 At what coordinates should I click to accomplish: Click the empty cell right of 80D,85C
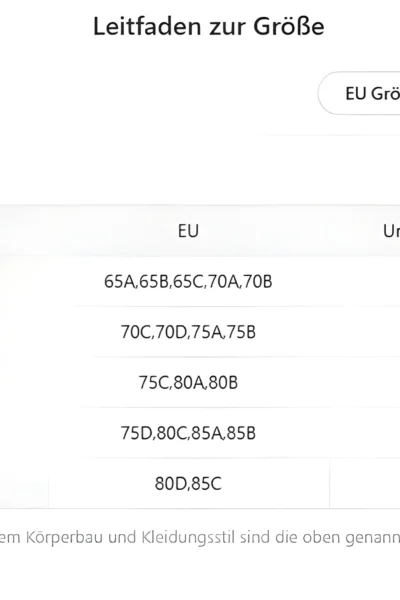(x=365, y=483)
